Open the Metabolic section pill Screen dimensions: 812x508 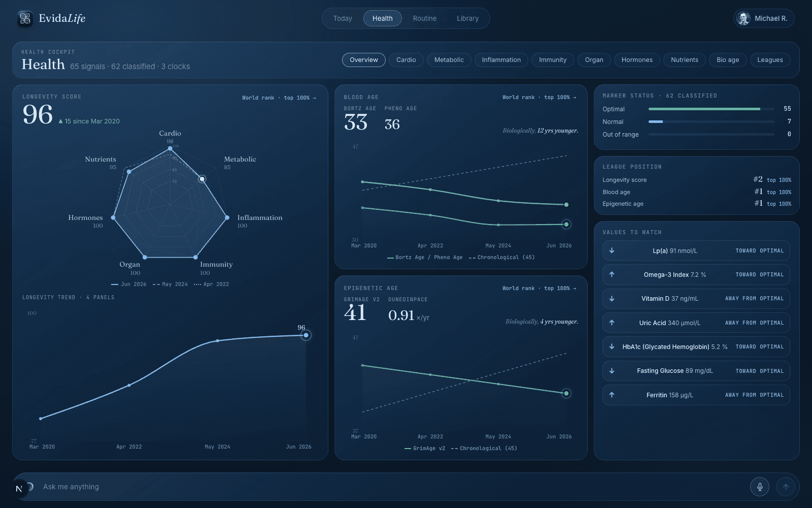pyautogui.click(x=449, y=60)
